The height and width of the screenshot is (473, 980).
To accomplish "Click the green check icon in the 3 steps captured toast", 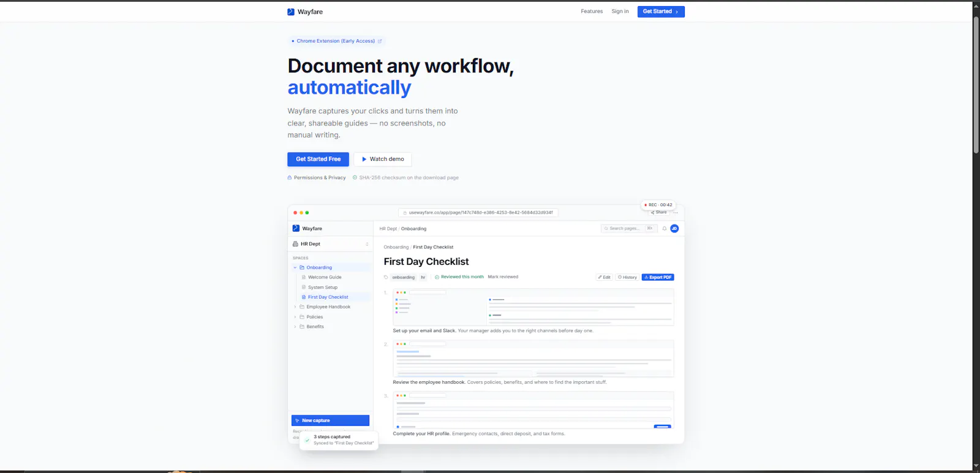I will (307, 440).
